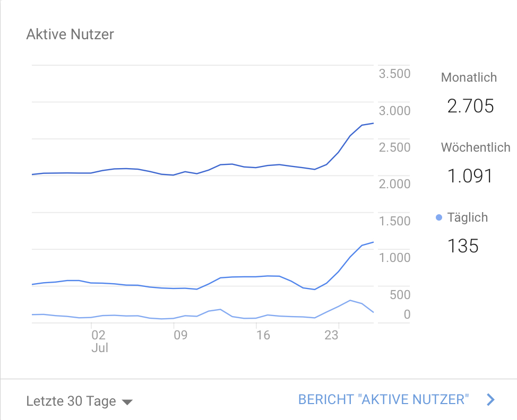This screenshot has height=420, width=517.
Task: Select the Wöchentlich metric label
Action: click(476, 147)
